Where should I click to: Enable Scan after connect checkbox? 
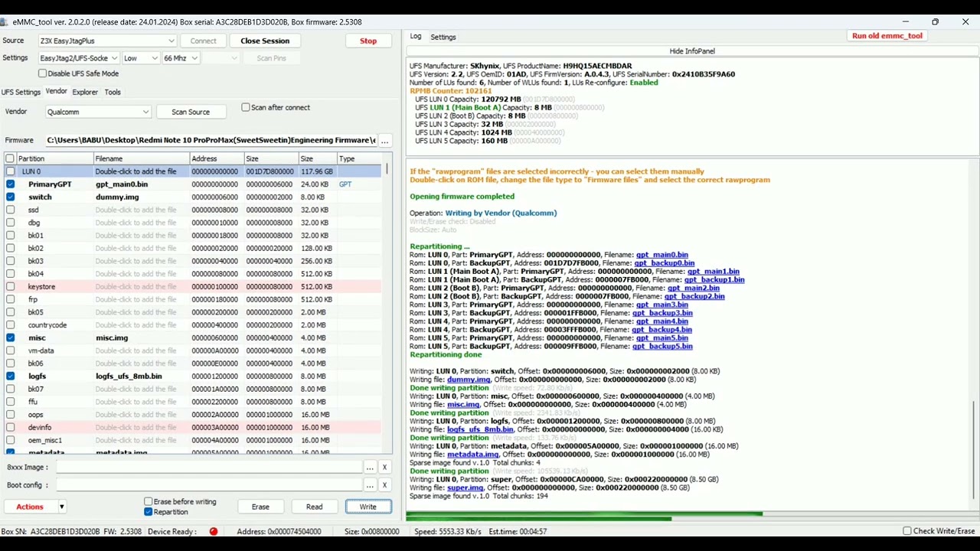[x=246, y=107]
